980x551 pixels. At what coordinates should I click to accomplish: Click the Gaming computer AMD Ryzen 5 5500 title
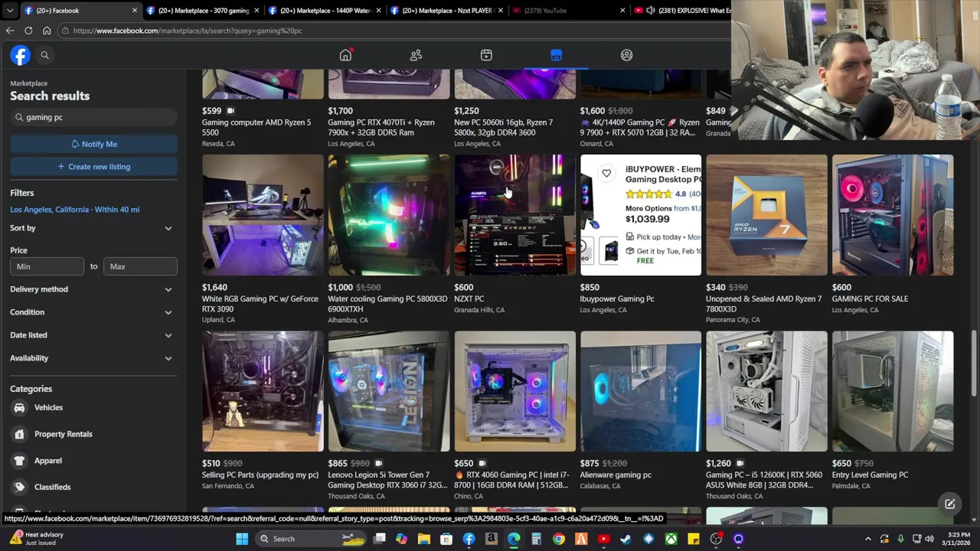pos(256,127)
